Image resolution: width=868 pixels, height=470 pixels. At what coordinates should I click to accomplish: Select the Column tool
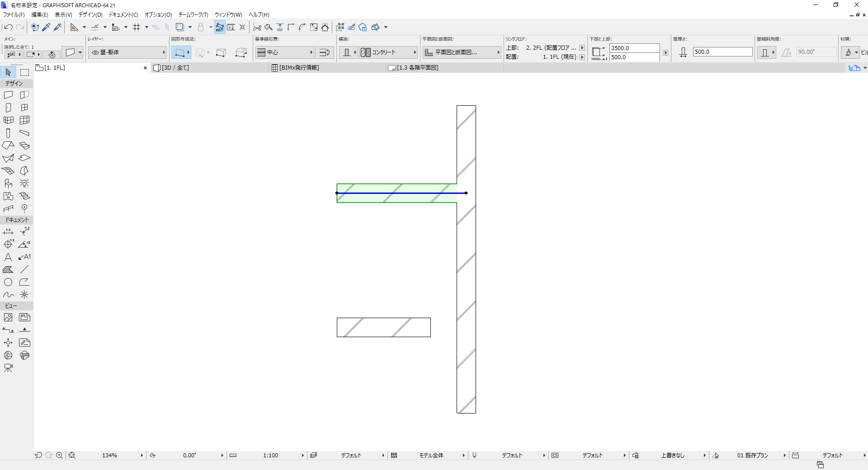coord(8,133)
